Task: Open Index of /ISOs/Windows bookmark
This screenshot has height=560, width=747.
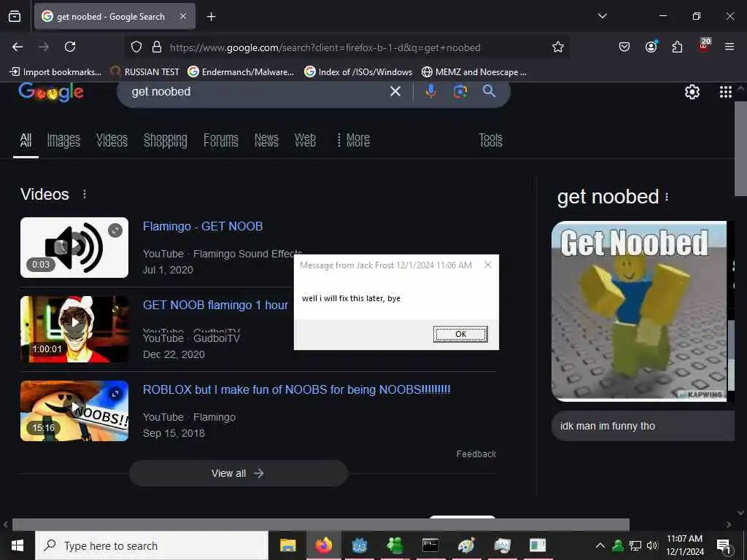Action: [358, 72]
